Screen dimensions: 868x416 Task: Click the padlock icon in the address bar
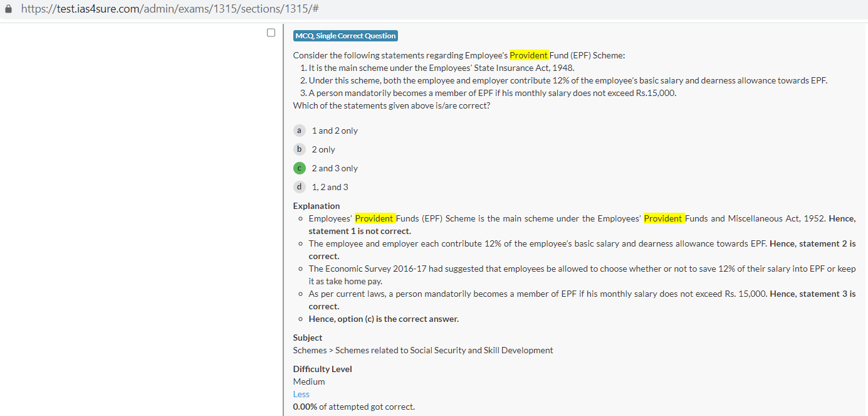(x=9, y=9)
